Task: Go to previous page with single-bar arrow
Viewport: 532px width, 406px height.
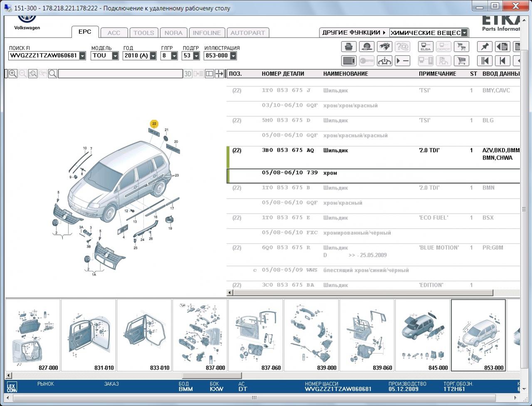Action: [502, 61]
